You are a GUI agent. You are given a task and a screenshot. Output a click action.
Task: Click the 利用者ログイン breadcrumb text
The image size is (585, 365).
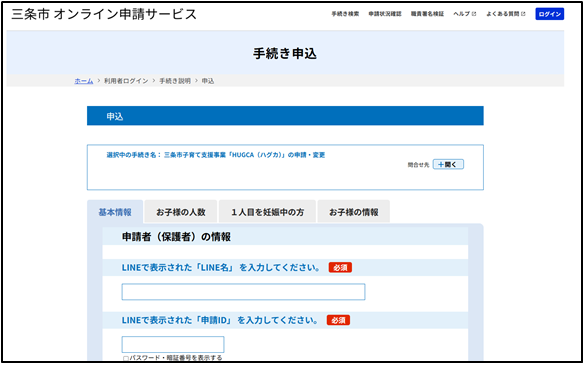click(x=126, y=81)
